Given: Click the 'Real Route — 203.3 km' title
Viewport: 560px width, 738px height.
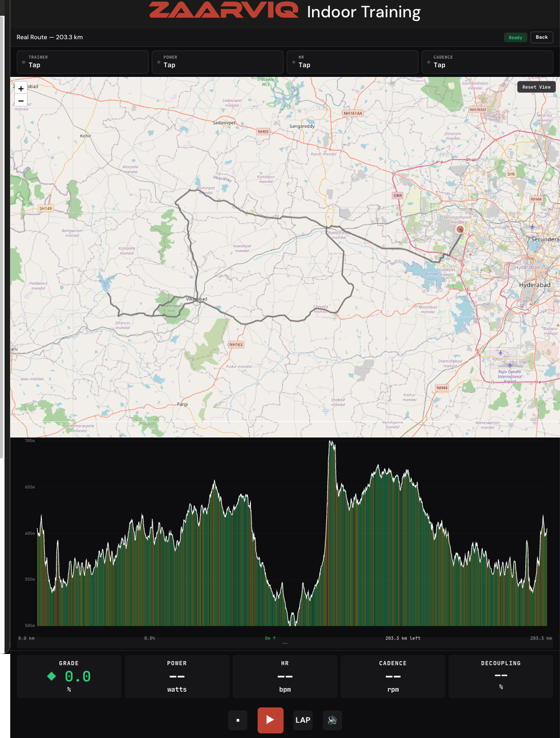Looking at the screenshot, I should coord(49,37).
